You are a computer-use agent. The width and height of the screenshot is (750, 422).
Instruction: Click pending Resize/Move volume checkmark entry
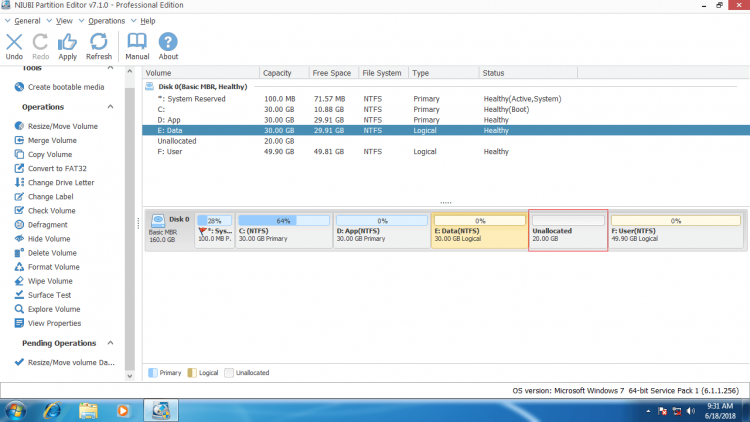(65, 362)
